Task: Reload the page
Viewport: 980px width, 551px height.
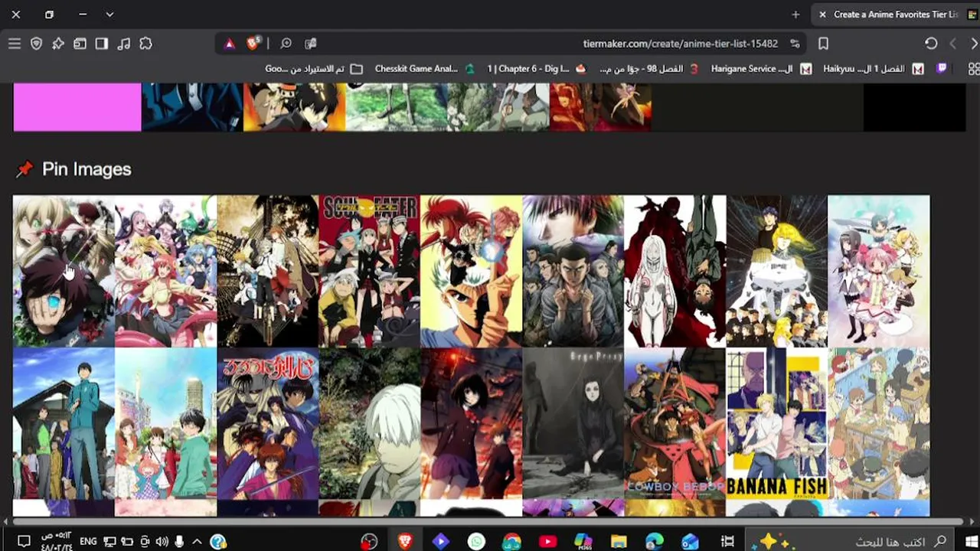Action: (931, 44)
